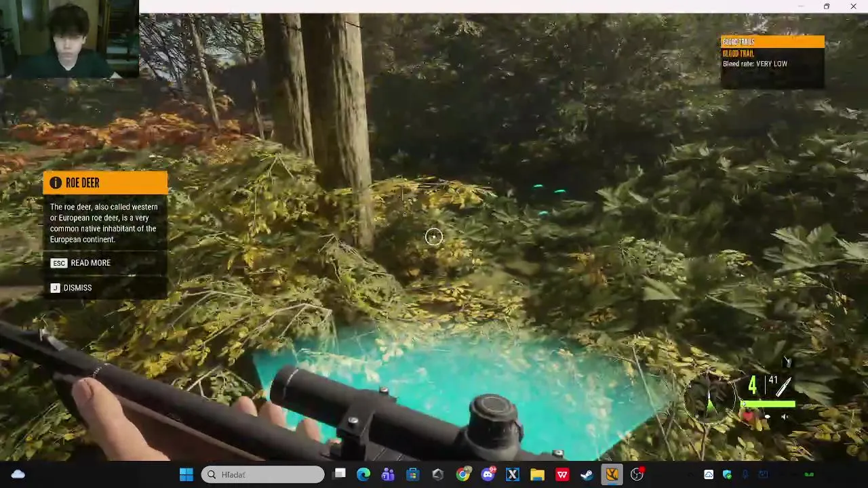The image size is (868, 488).
Task: Open File Explorer from taskbar
Action: (x=537, y=474)
